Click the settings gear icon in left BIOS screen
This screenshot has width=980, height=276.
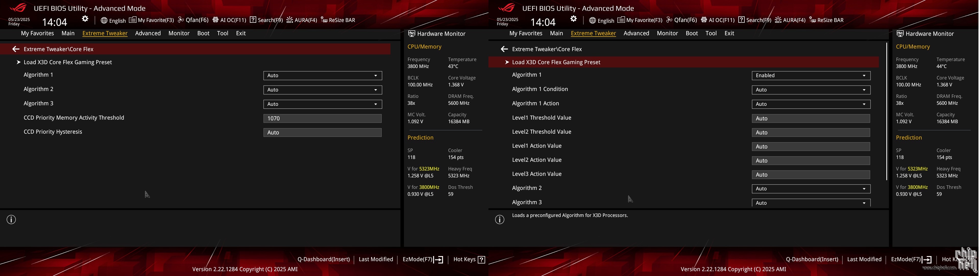pos(85,19)
